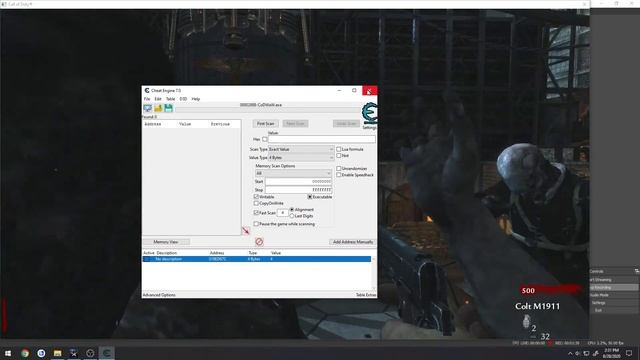The width and height of the screenshot is (640, 360).
Task: Enable the Unrandomizer checkbox
Action: tap(338, 168)
